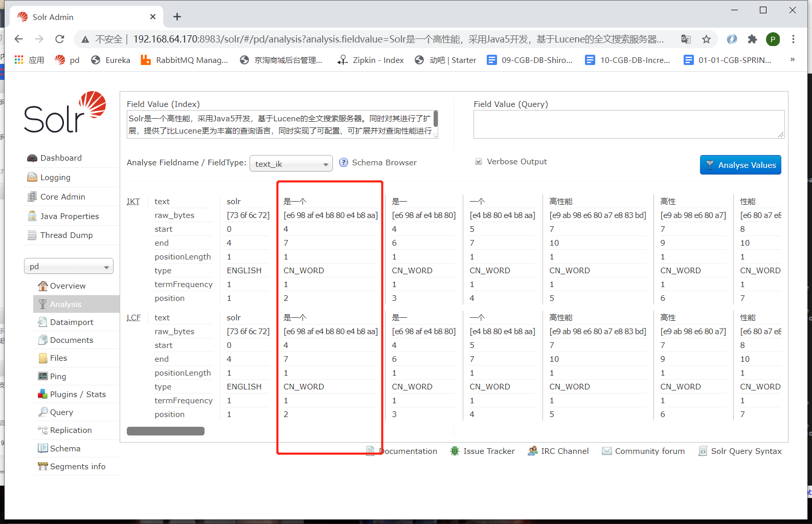Open the RabbitMQ Management bookmark
This screenshot has width=812, height=524.
point(185,60)
